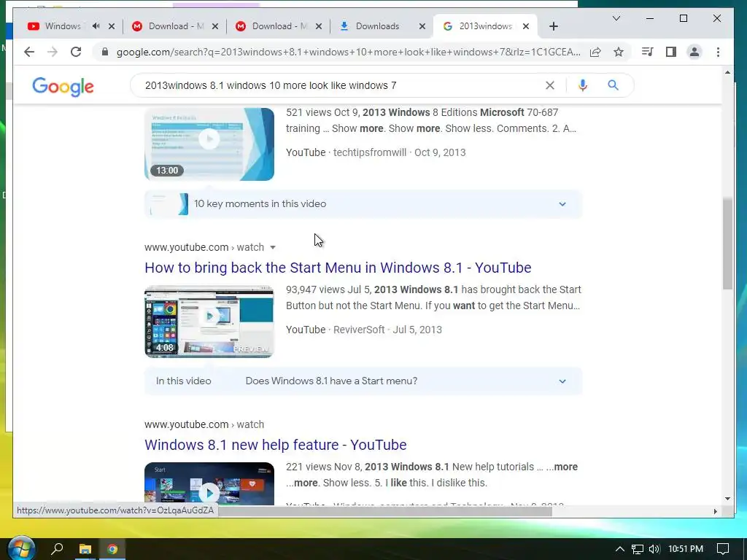Close the Downloads tab
The width and height of the screenshot is (747, 560).
pyautogui.click(x=422, y=26)
